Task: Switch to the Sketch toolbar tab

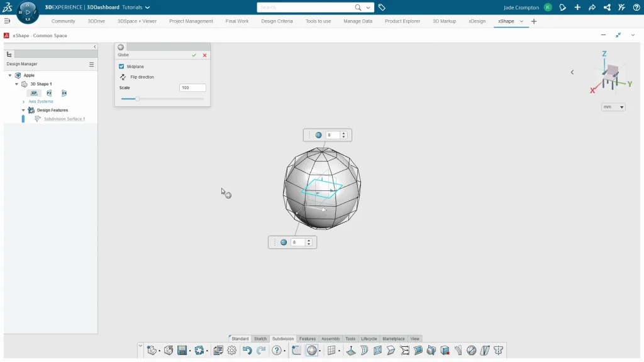Action: (260, 339)
